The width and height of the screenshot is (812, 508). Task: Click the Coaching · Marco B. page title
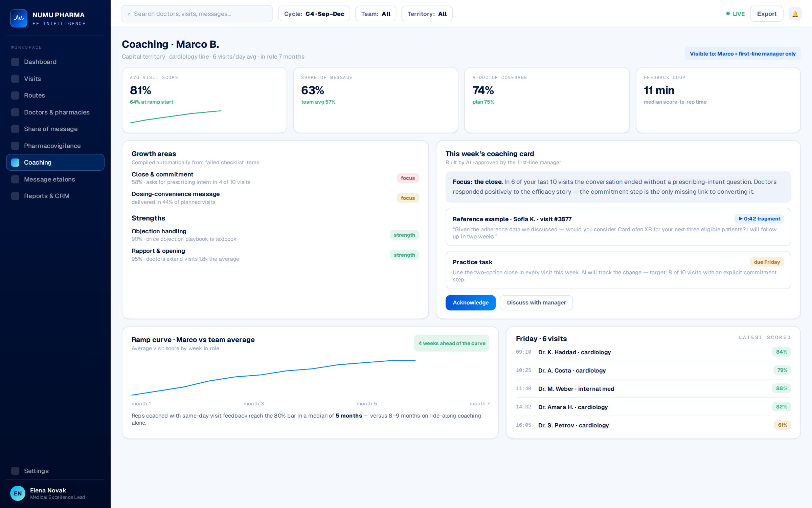(170, 44)
